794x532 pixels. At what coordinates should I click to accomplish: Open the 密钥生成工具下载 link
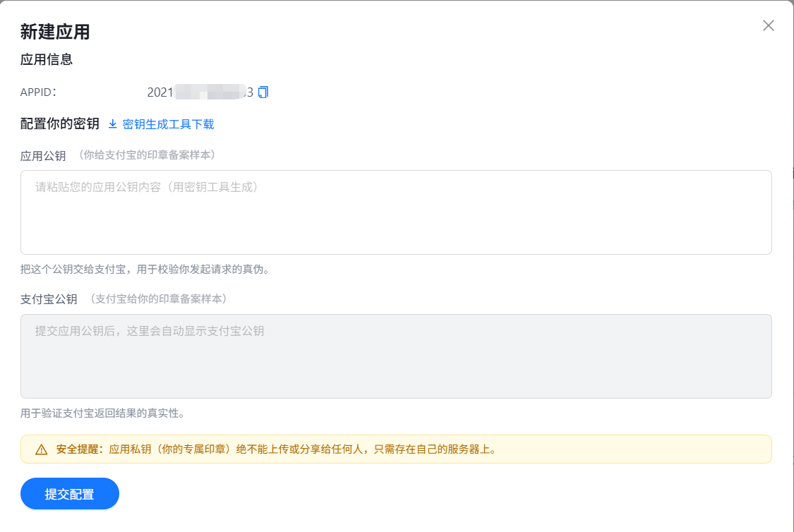[x=168, y=124]
